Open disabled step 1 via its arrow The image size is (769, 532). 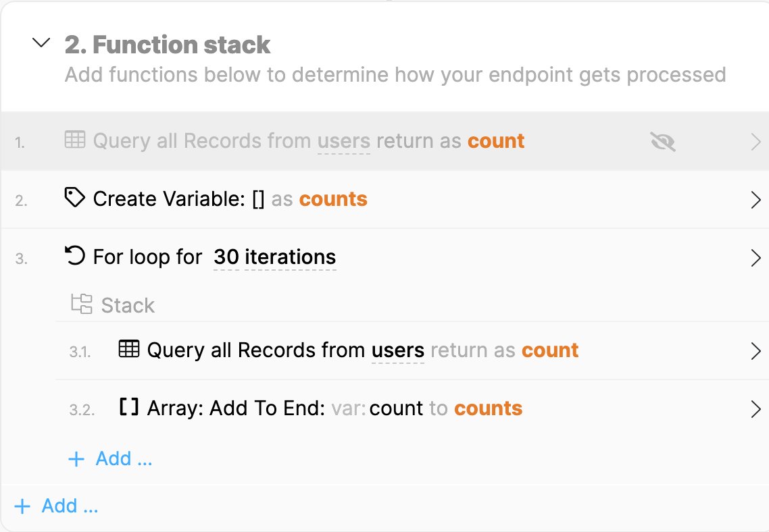(x=755, y=142)
